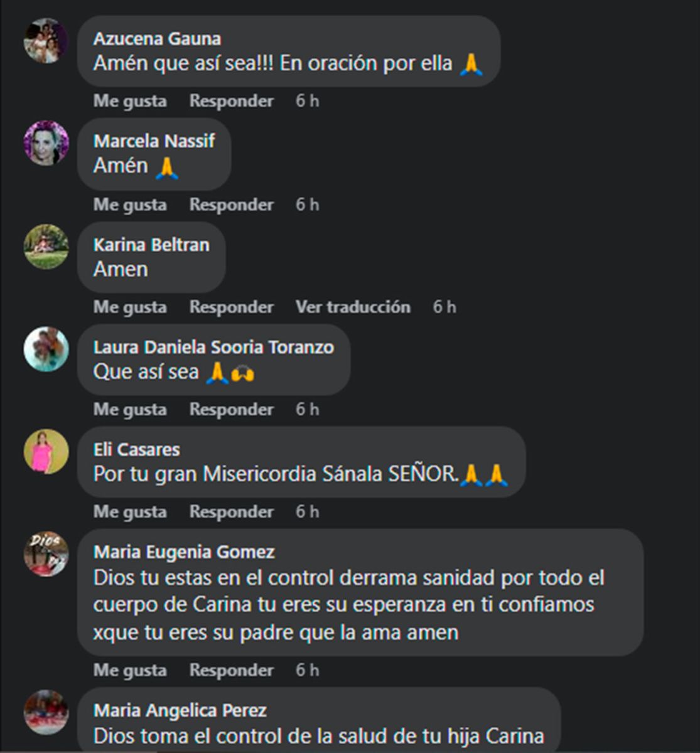Open Maria Eugenia Gomez's avatar

coord(46,553)
